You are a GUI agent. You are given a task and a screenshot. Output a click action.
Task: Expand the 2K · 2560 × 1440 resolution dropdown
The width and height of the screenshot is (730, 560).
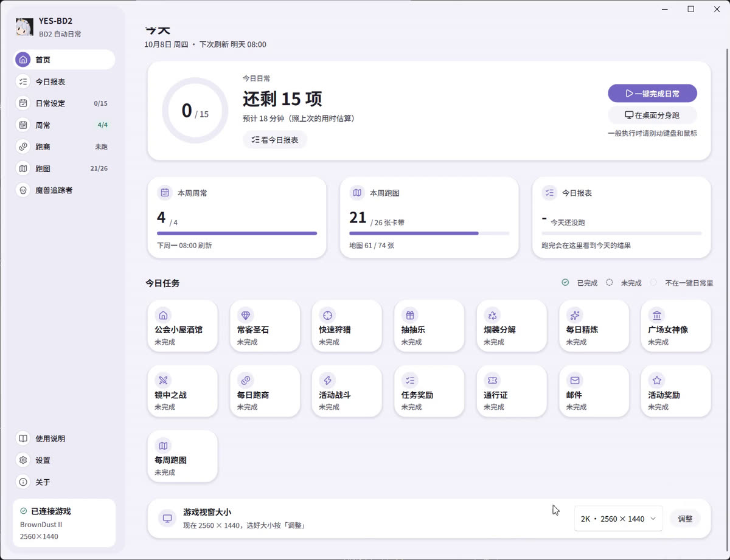pyautogui.click(x=618, y=519)
